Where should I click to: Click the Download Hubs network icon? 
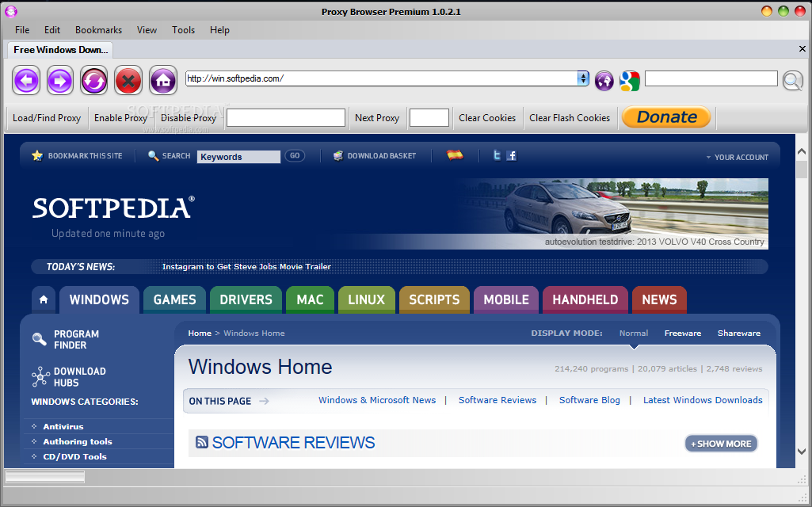click(40, 376)
